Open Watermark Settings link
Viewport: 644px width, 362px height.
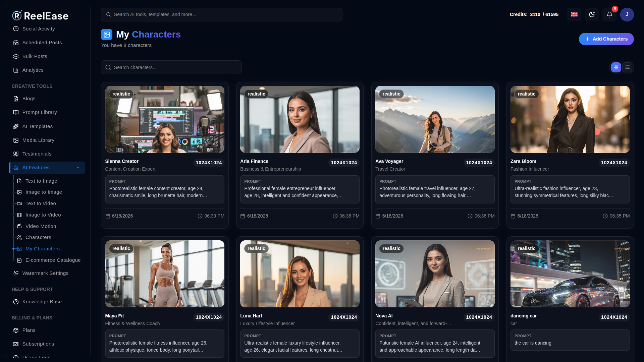45,273
